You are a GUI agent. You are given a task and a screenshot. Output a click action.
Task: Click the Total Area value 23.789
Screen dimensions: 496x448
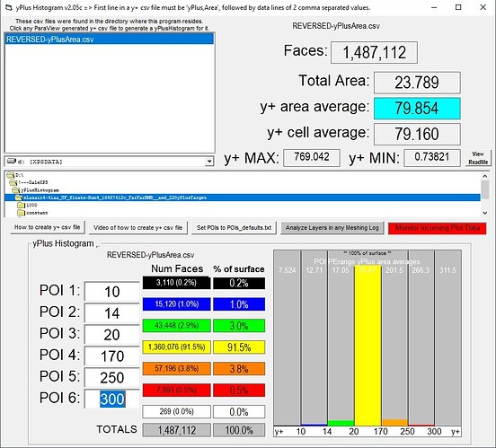pos(417,83)
